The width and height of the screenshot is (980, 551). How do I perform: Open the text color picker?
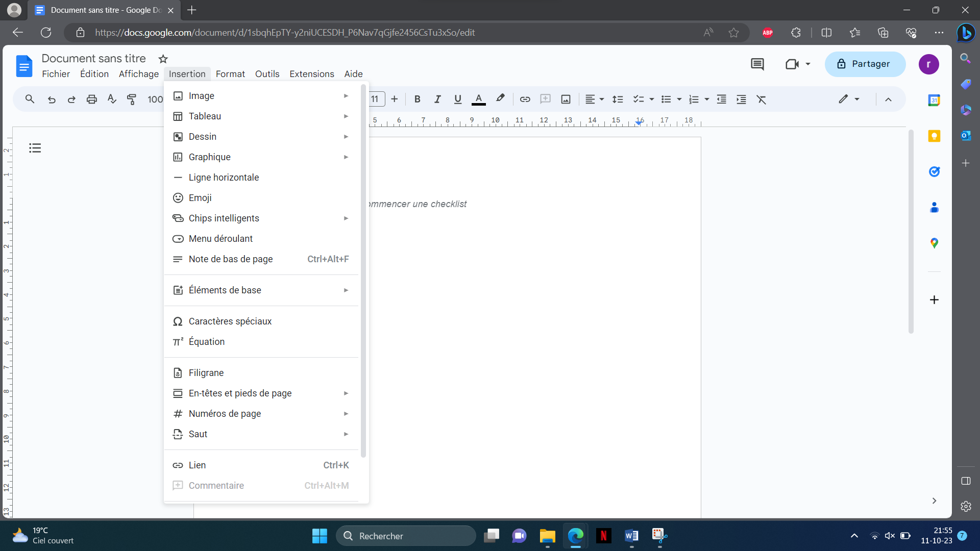[478, 99]
